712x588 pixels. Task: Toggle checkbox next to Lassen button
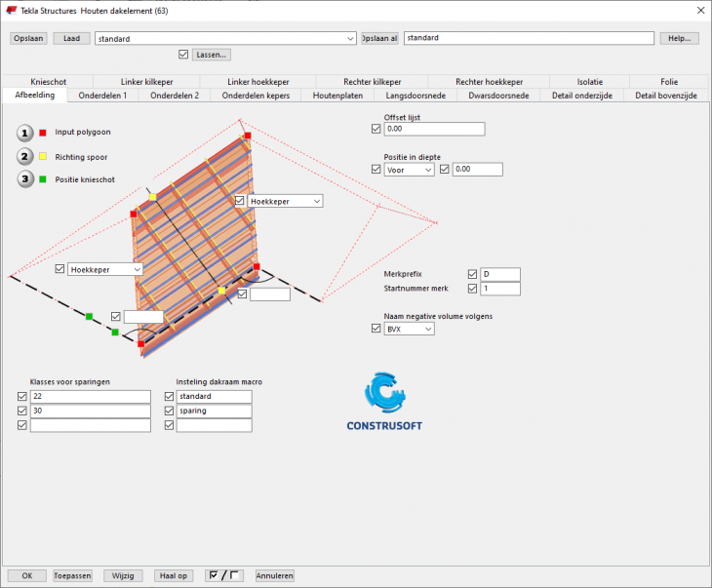click(x=184, y=55)
